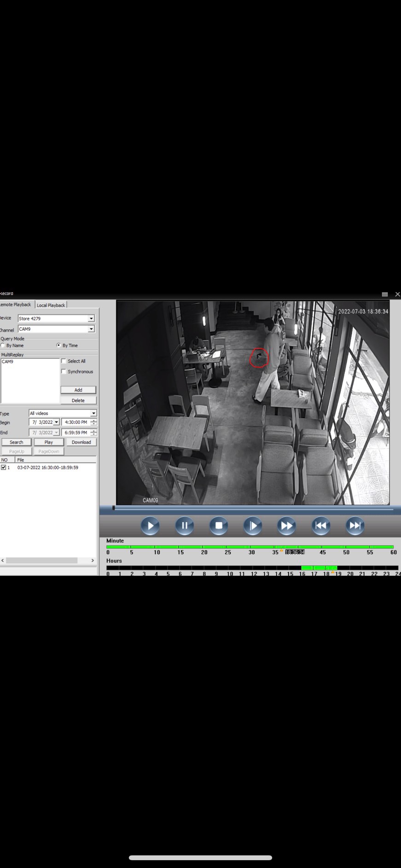Tick the Synchronous checkbox
Image resolution: width=401 pixels, height=868 pixels.
coord(64,372)
